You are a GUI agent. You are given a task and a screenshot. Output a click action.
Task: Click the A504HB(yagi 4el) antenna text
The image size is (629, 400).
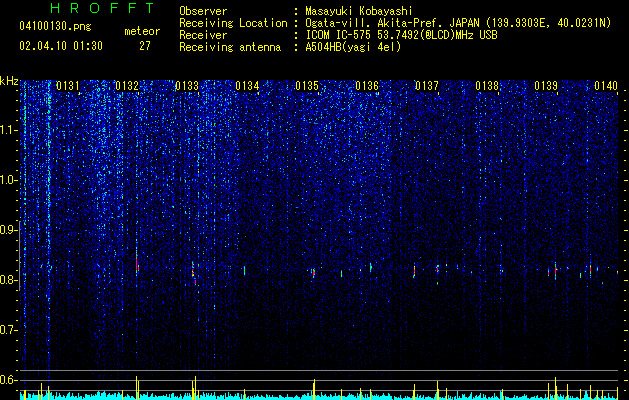(353, 47)
